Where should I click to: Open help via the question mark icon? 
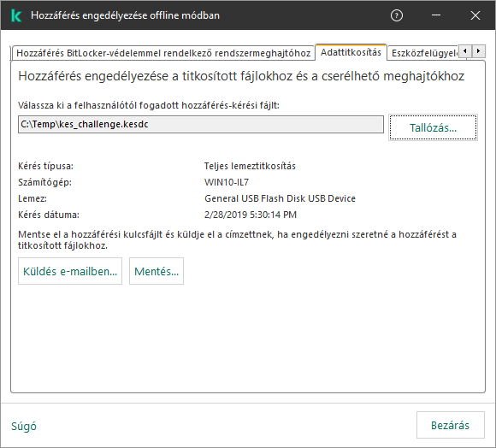pos(396,15)
